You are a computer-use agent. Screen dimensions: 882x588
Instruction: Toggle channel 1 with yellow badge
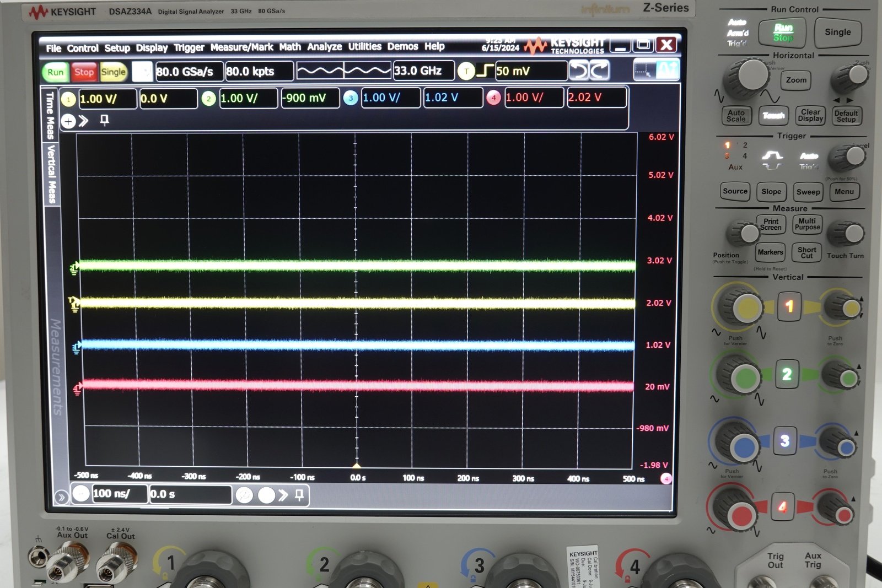click(x=68, y=99)
